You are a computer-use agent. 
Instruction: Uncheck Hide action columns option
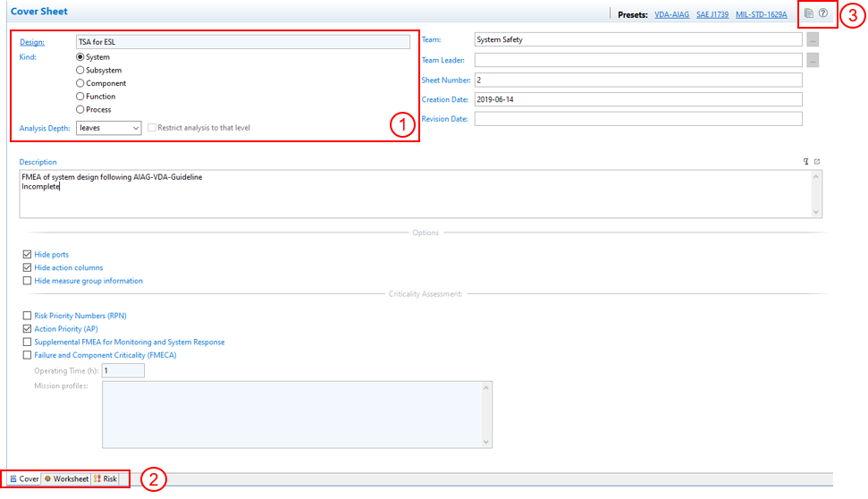27,268
